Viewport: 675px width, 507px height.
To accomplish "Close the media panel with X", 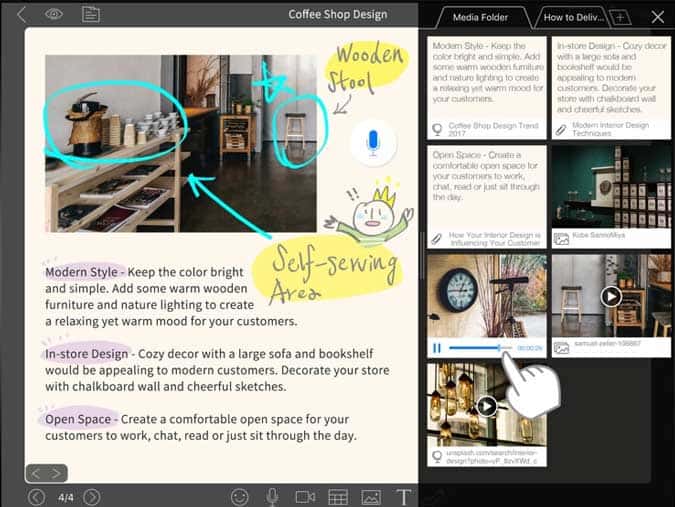I will (658, 17).
